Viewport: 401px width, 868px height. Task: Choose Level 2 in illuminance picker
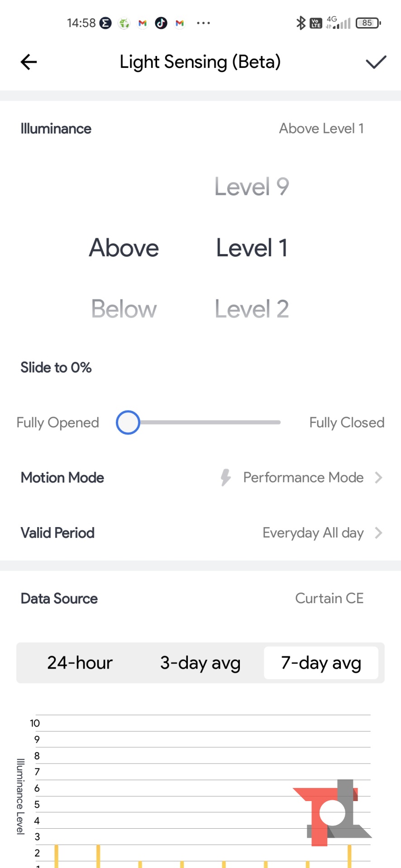[x=252, y=309]
